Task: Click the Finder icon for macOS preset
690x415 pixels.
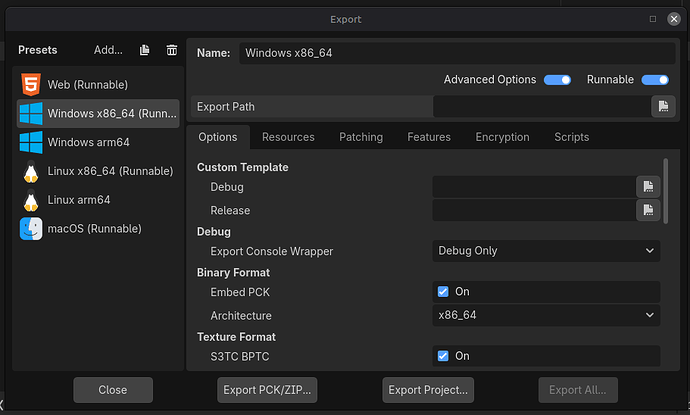Action: click(31, 229)
